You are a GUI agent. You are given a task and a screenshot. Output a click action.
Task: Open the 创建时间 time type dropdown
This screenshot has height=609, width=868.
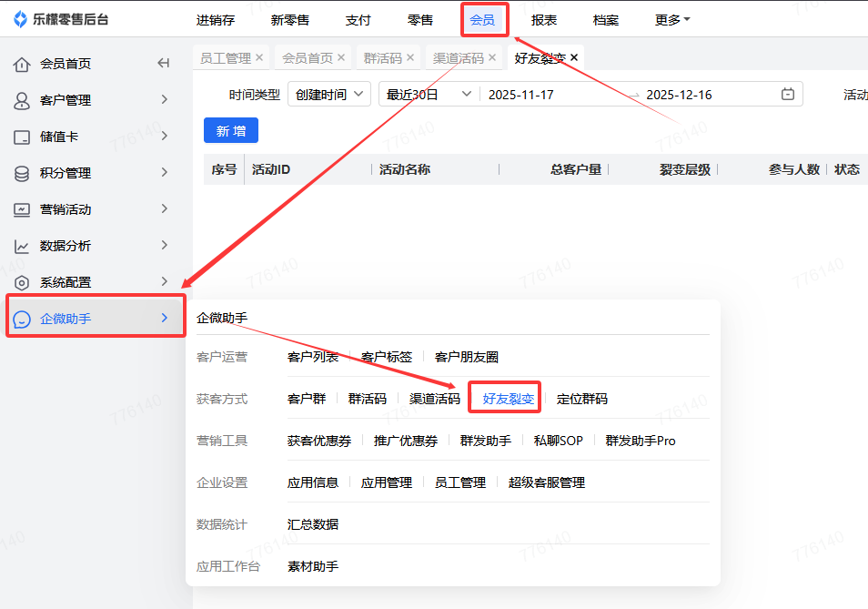tap(329, 95)
